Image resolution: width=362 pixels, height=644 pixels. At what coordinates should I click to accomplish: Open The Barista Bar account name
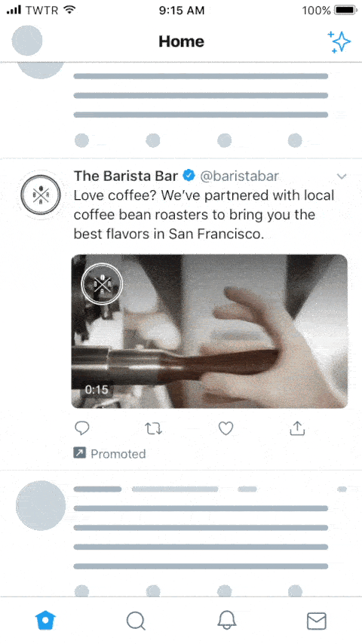coord(126,176)
